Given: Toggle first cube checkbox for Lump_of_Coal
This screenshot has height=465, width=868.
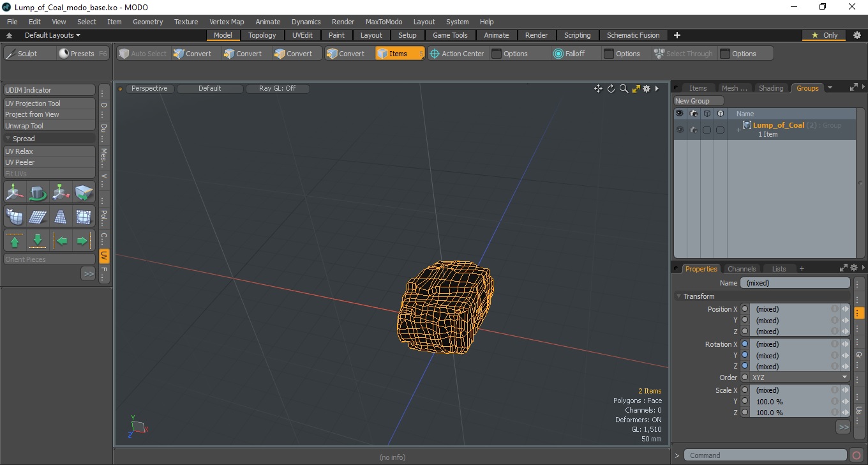Looking at the screenshot, I should [x=707, y=130].
